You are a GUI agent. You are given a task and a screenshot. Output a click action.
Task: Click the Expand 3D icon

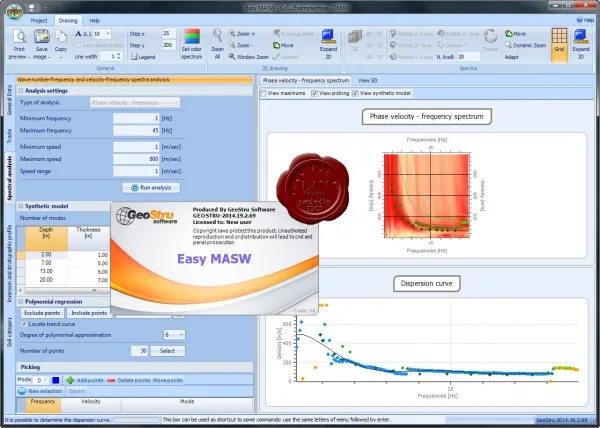tap(580, 36)
